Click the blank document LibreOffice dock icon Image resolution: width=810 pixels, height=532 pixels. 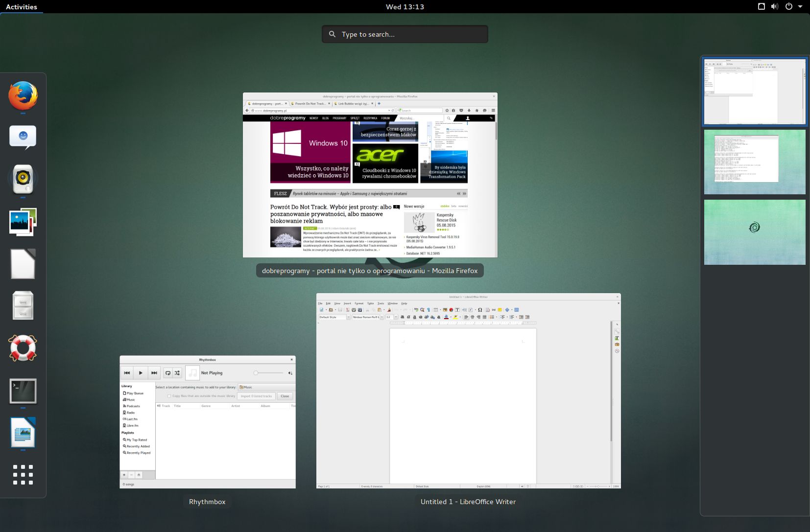pyautogui.click(x=23, y=264)
